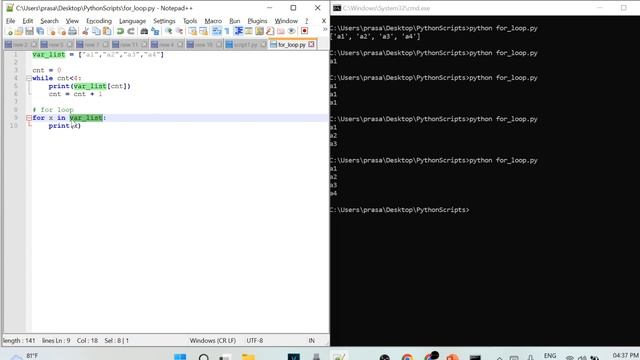The width and height of the screenshot is (640, 360).
Task: Click the Replace toolbar icon
Action: tap(155, 31)
